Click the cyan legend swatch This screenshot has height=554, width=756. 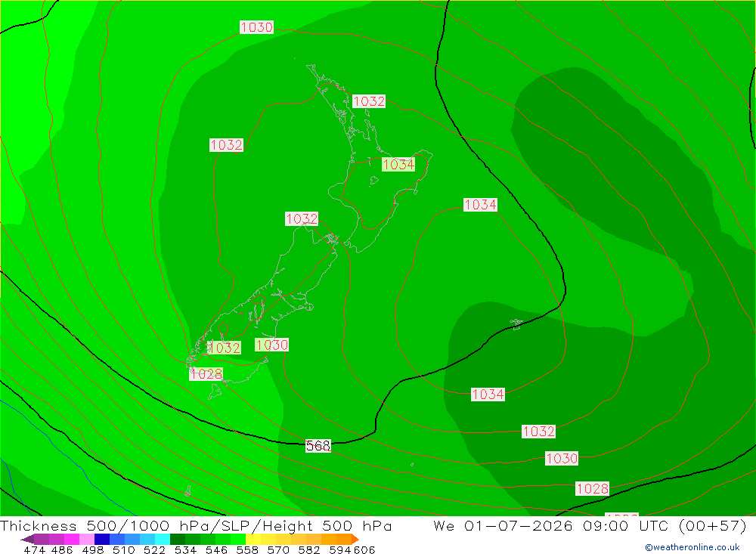163,539
